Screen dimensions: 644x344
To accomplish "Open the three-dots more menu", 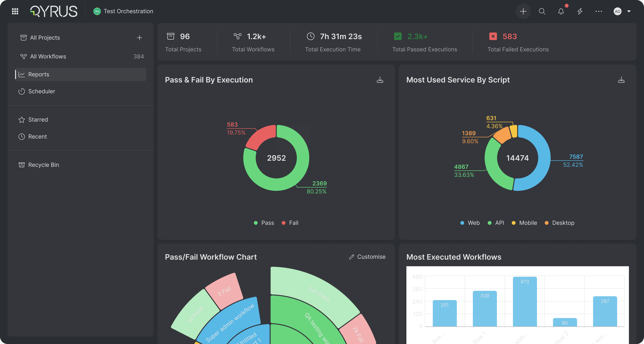I will coord(599,11).
